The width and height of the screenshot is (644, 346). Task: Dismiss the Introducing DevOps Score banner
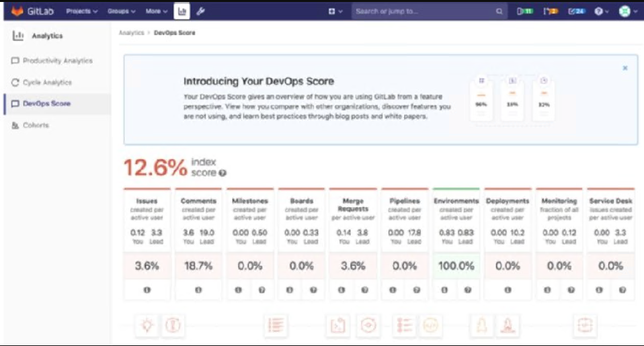pyautogui.click(x=625, y=68)
